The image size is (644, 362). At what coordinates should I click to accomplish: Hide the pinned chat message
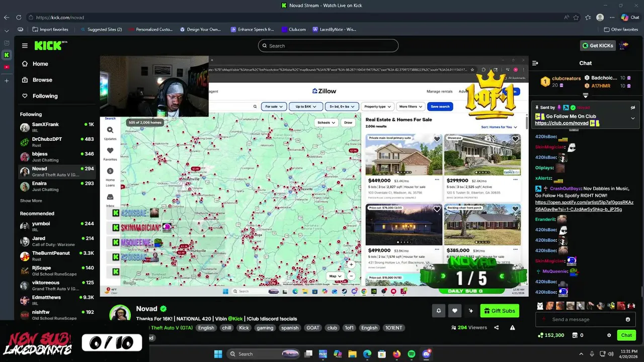(x=633, y=108)
